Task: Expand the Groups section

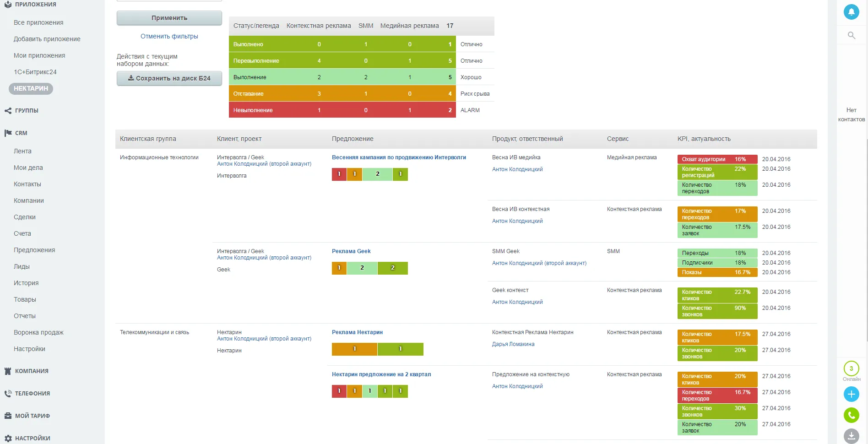Action: click(26, 111)
